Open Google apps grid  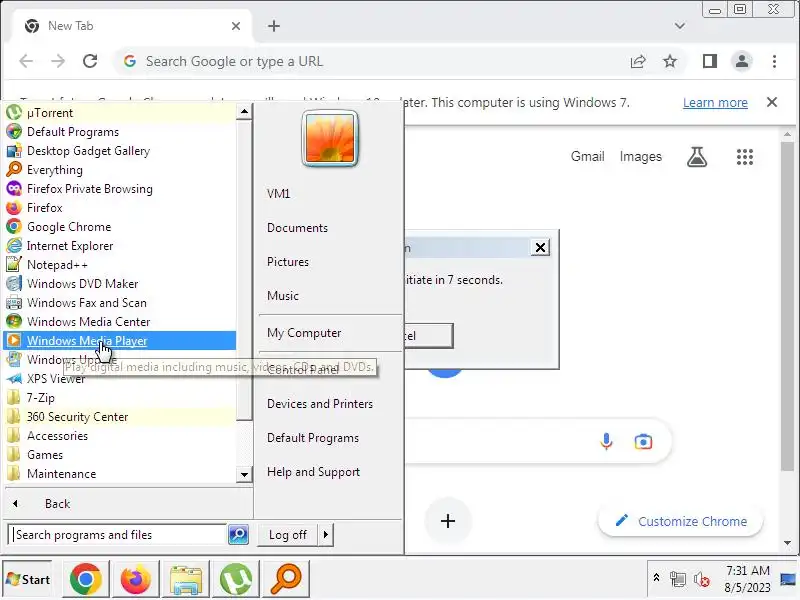(745, 157)
